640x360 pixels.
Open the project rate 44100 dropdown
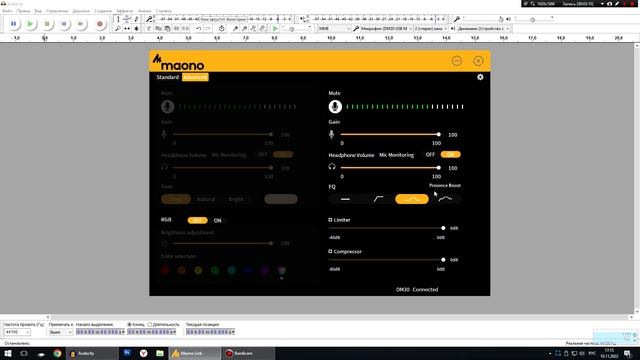pos(17,332)
